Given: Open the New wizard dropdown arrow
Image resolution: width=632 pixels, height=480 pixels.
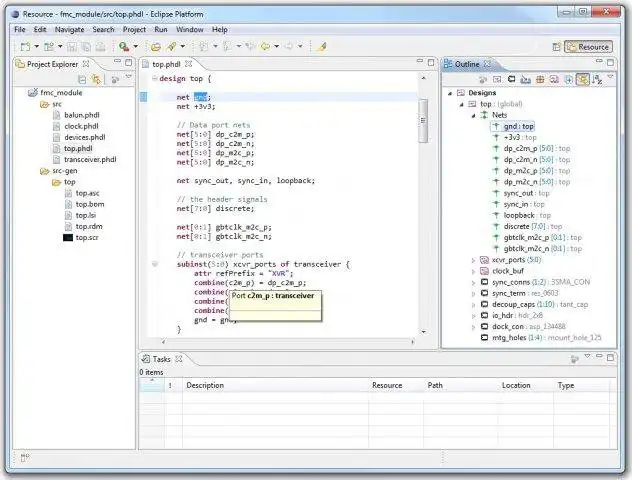Looking at the screenshot, I should pos(37,47).
